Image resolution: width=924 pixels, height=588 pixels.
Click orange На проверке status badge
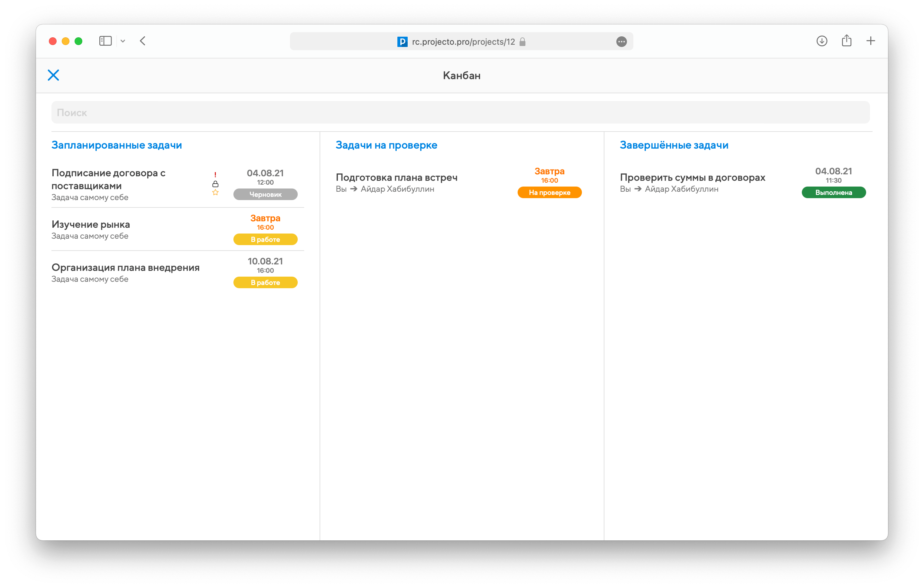pyautogui.click(x=549, y=192)
